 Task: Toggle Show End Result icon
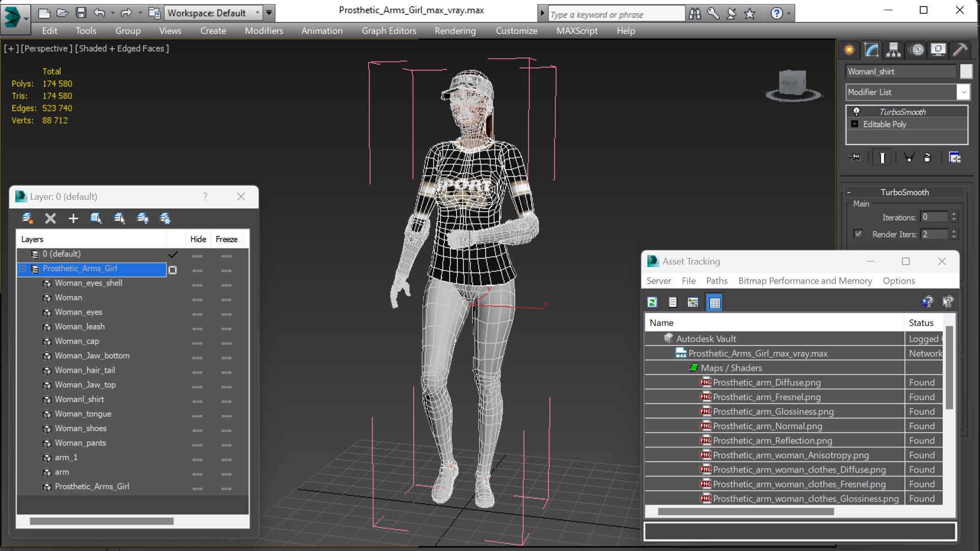(882, 158)
